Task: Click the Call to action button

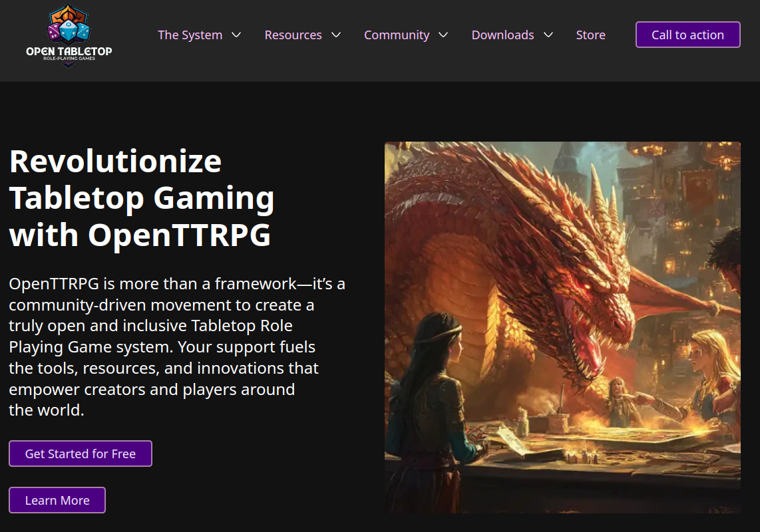Action: pos(687,35)
